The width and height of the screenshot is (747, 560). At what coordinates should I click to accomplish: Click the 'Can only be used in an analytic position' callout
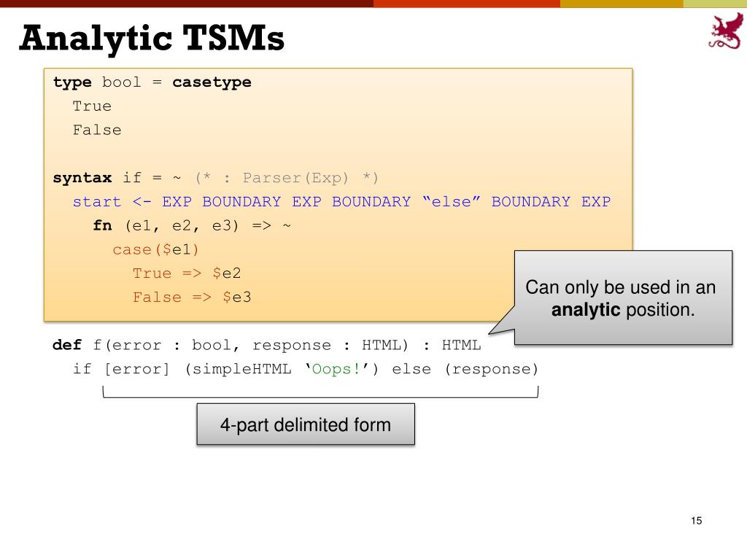click(623, 297)
